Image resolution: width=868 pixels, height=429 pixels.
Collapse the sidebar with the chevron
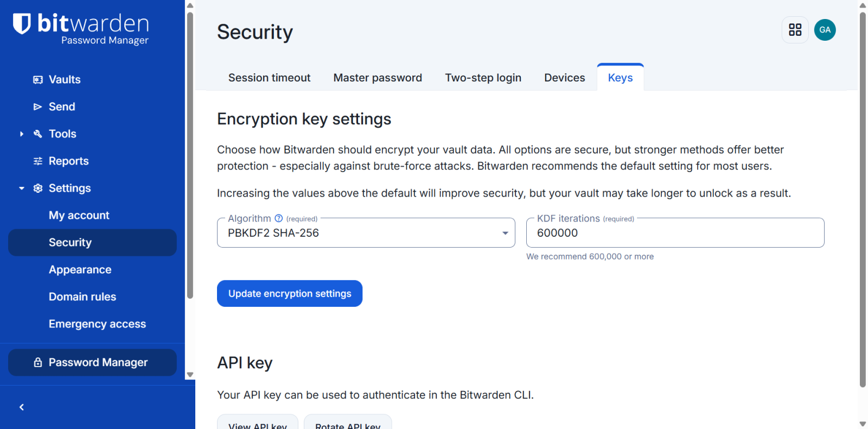pos(22,407)
